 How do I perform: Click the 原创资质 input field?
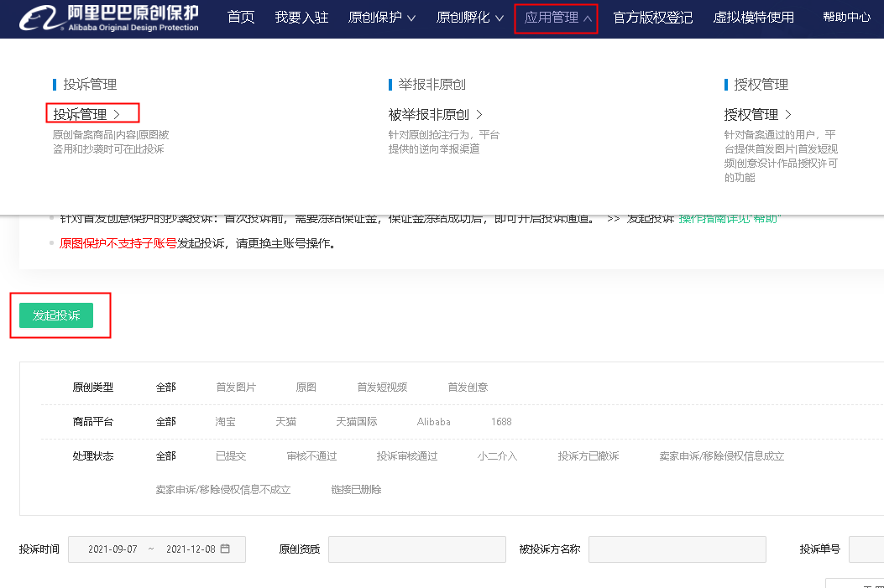[x=416, y=549]
